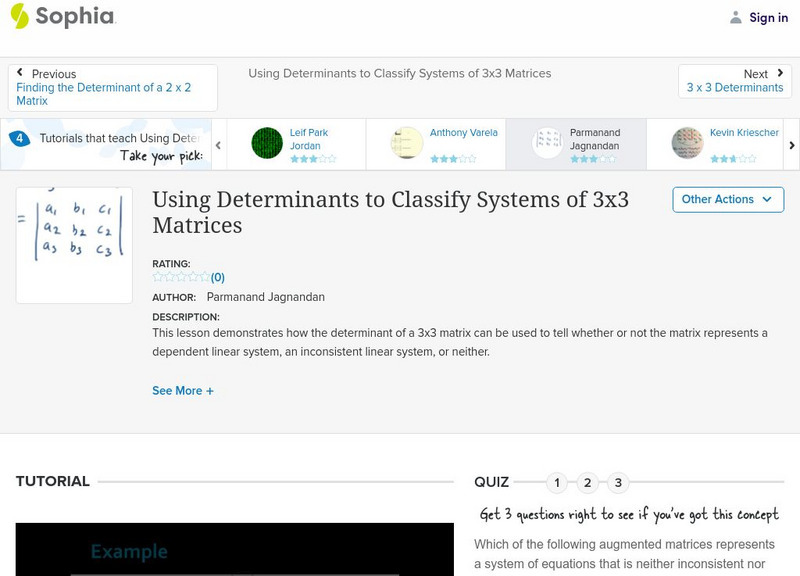Viewport: 800px width, 576px height.
Task: Click the QUIZ section heading
Action: point(491,482)
